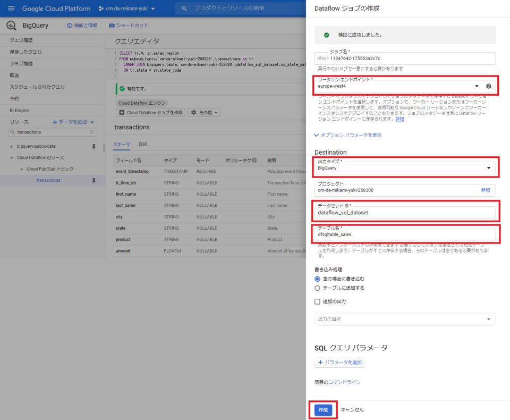510x420 pixels.
Task: Unpin the transactions topic
Action: [x=93, y=180]
